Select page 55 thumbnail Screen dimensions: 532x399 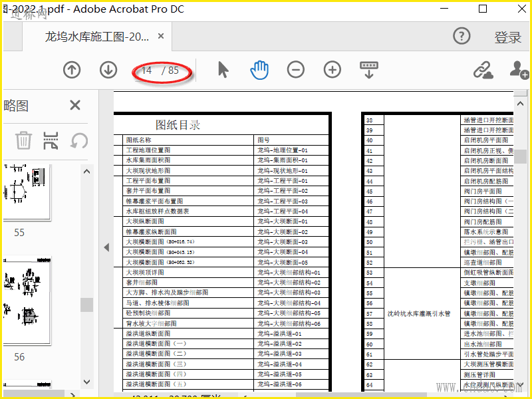click(27, 192)
